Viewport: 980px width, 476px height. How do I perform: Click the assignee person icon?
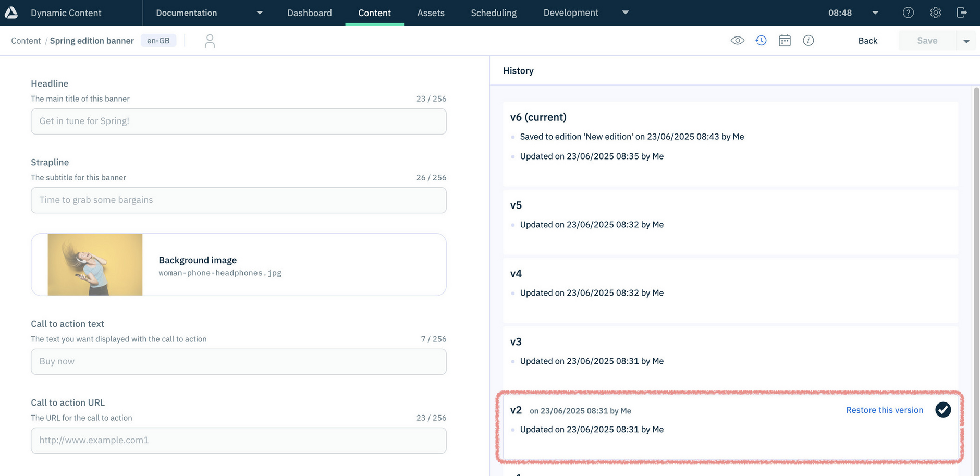[x=210, y=41]
